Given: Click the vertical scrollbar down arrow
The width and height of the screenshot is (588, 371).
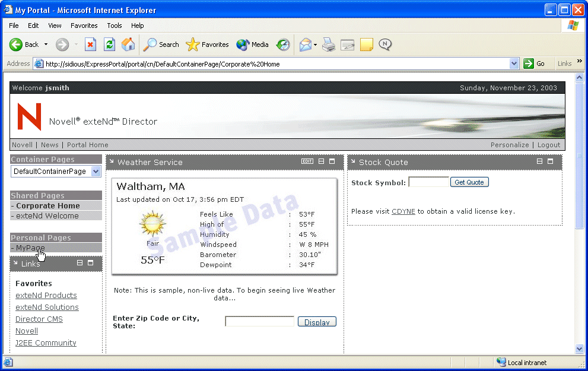Looking at the screenshot, I should tap(579, 349).
